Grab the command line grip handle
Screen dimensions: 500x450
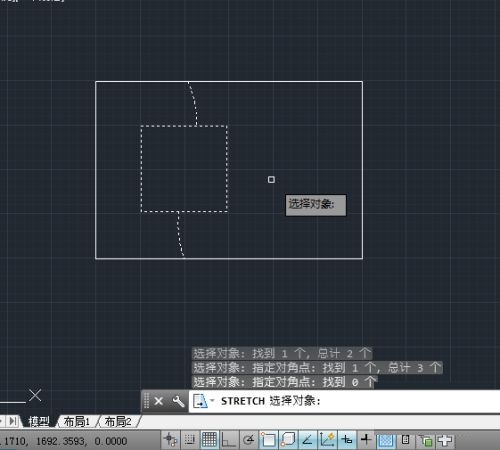[x=146, y=401]
